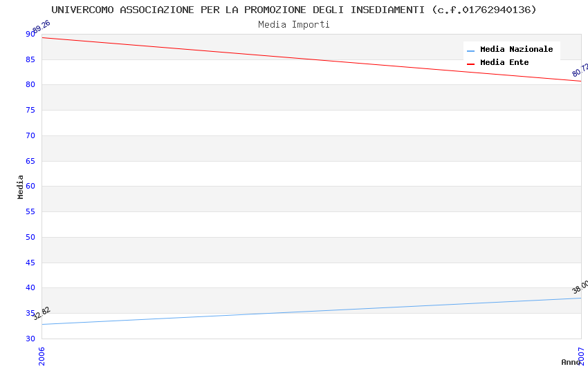Image resolution: width=588 pixels, height=380 pixels.
Task: Click the subtitle Media Importi
Action: pyautogui.click(x=294, y=25)
